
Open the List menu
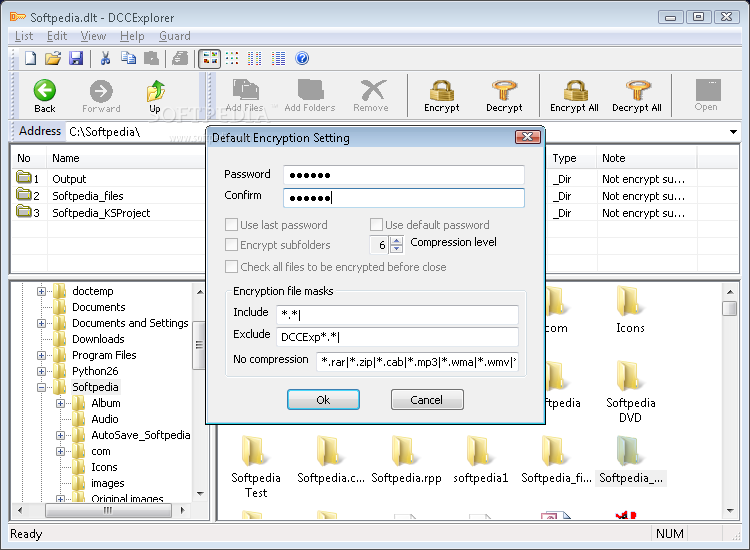point(24,36)
